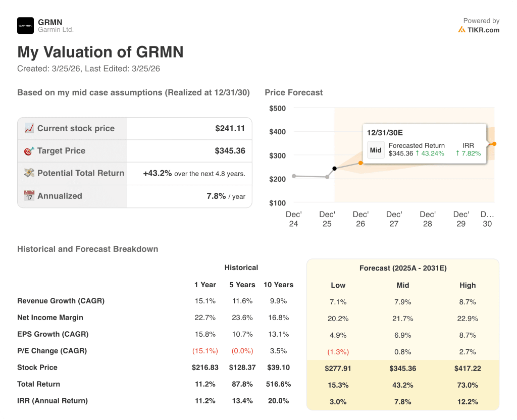
Task: Click the Revenue Growth (CAGR) row label
Action: [60, 301]
